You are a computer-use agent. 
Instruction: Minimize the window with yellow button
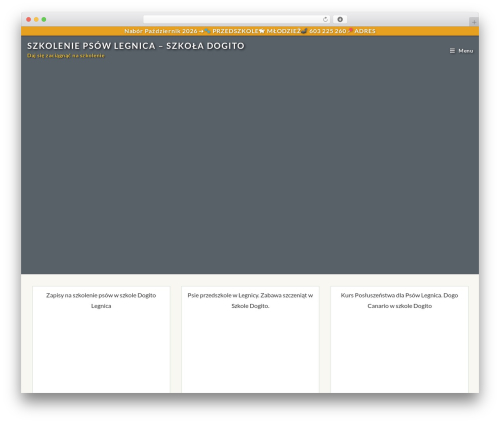pyautogui.click(x=36, y=19)
